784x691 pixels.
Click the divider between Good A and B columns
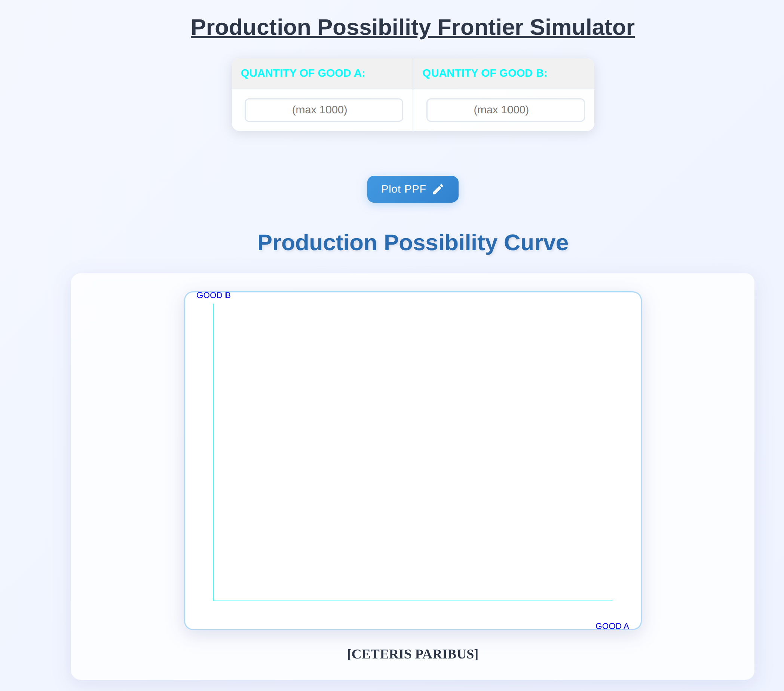click(x=413, y=95)
